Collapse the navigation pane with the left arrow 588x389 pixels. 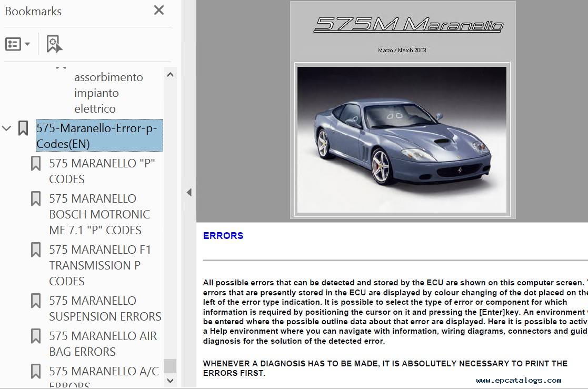(x=189, y=193)
